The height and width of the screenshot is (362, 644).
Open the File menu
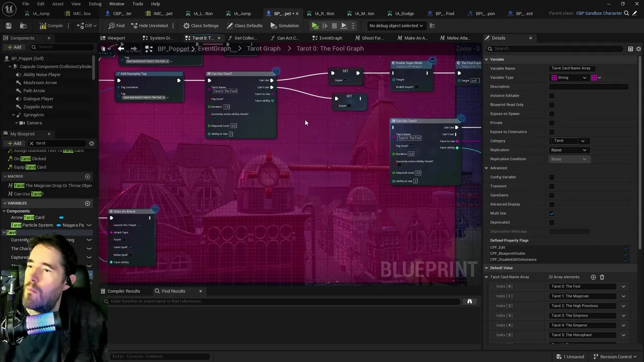coord(26,4)
